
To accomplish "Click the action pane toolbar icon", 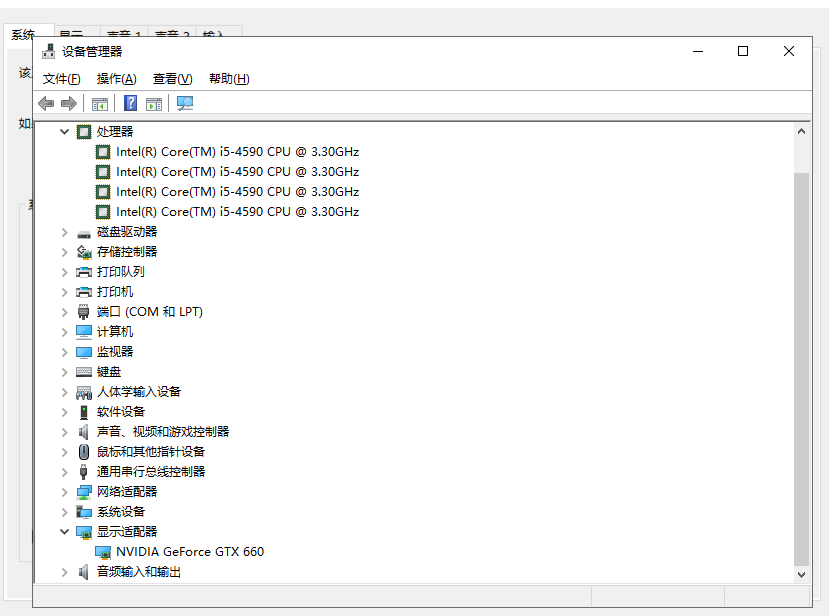I will pos(154,104).
